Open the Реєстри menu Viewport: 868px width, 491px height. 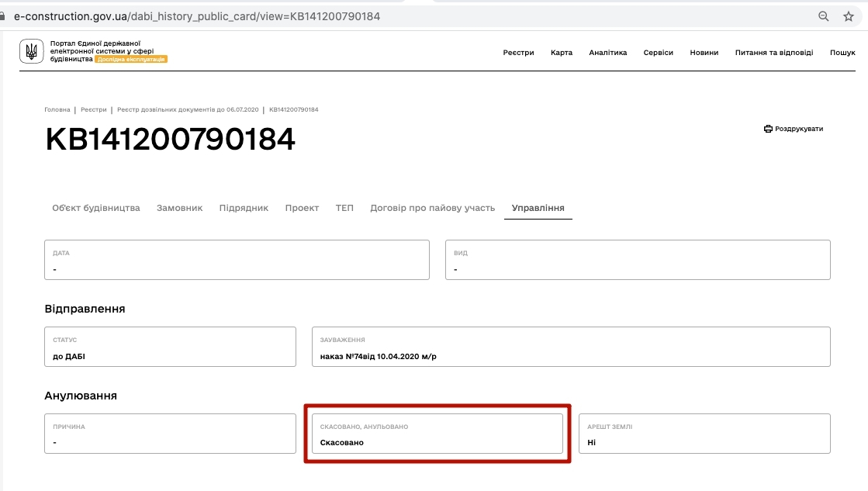coord(518,53)
